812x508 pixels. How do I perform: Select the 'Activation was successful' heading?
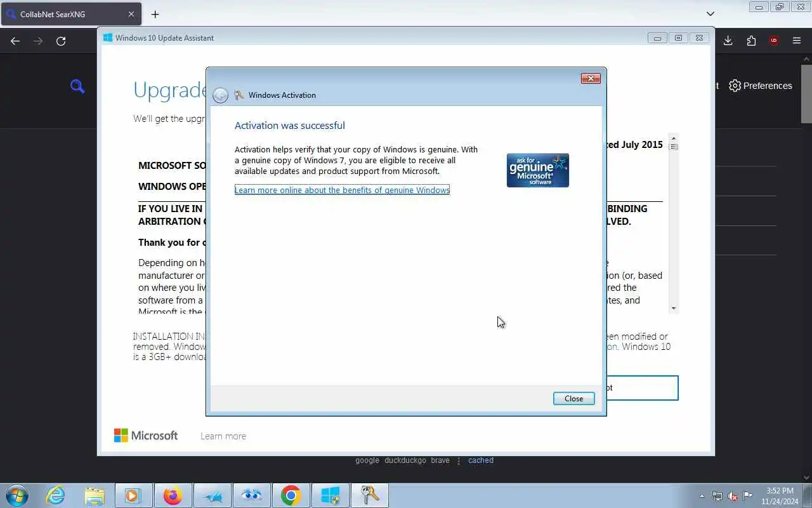pyautogui.click(x=290, y=125)
